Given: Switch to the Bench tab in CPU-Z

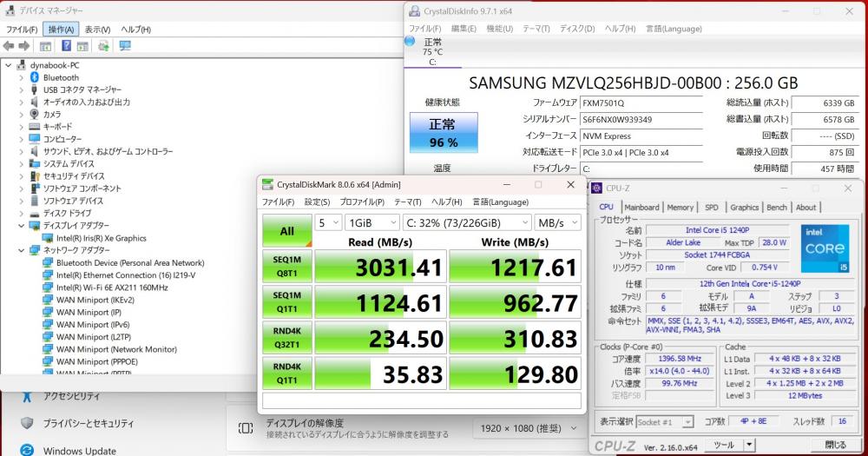Looking at the screenshot, I should (777, 208).
